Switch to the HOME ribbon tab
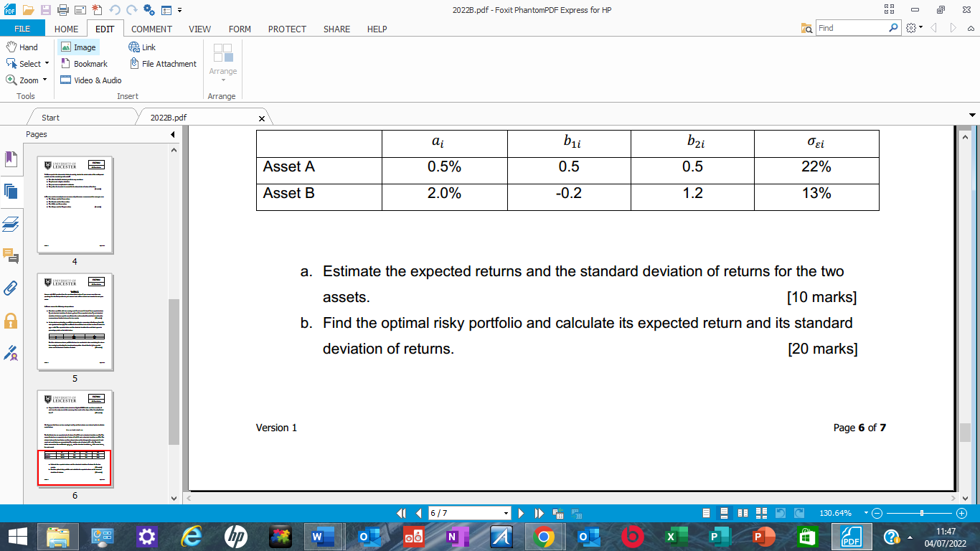The height and width of the screenshot is (551, 980). 66,29
